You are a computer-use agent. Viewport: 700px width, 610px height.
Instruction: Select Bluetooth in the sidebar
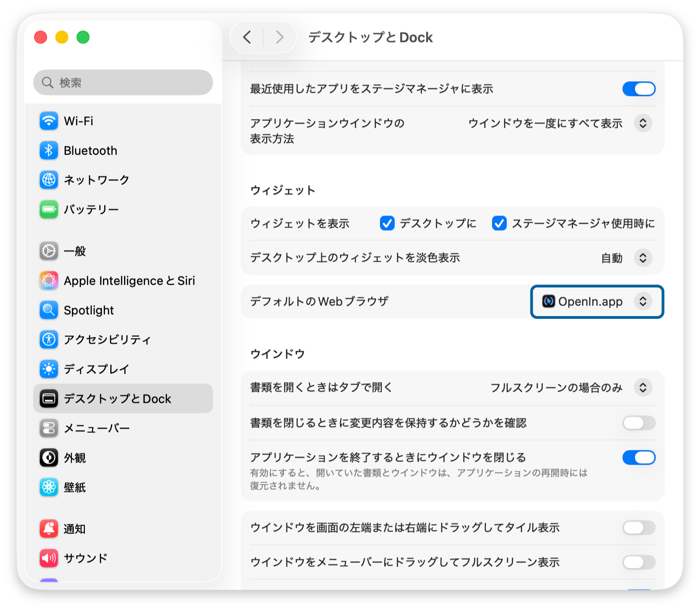pos(123,150)
